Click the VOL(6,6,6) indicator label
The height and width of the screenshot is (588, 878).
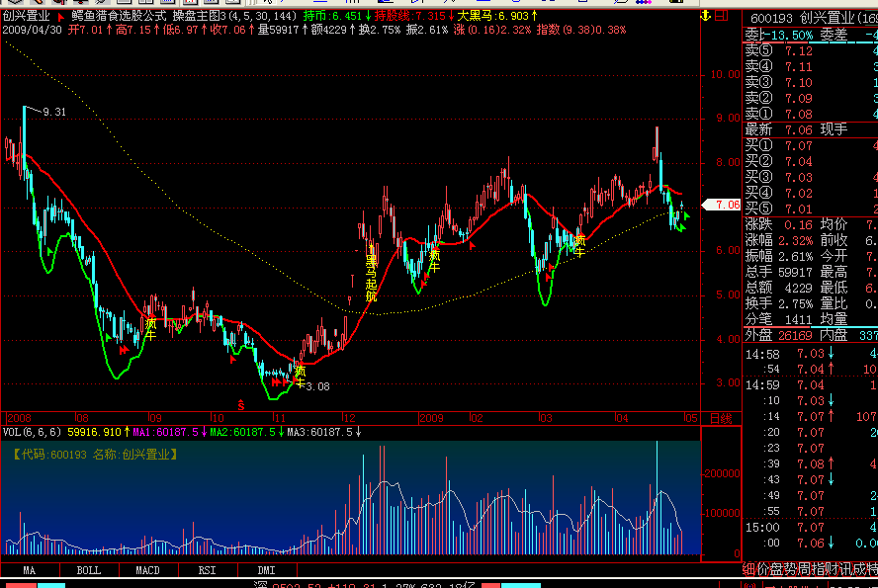pos(32,432)
